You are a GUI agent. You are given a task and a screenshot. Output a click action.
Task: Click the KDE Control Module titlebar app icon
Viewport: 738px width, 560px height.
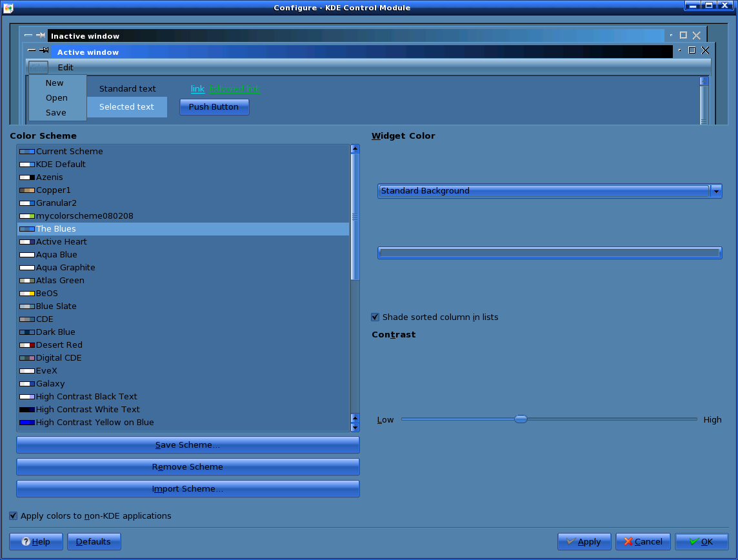[x=8, y=8]
